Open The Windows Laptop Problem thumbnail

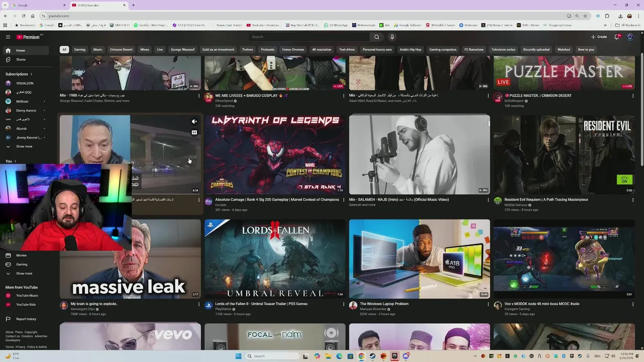click(x=420, y=259)
